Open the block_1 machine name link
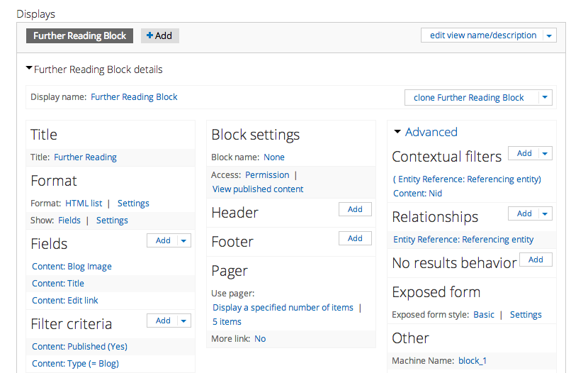 tap(473, 361)
